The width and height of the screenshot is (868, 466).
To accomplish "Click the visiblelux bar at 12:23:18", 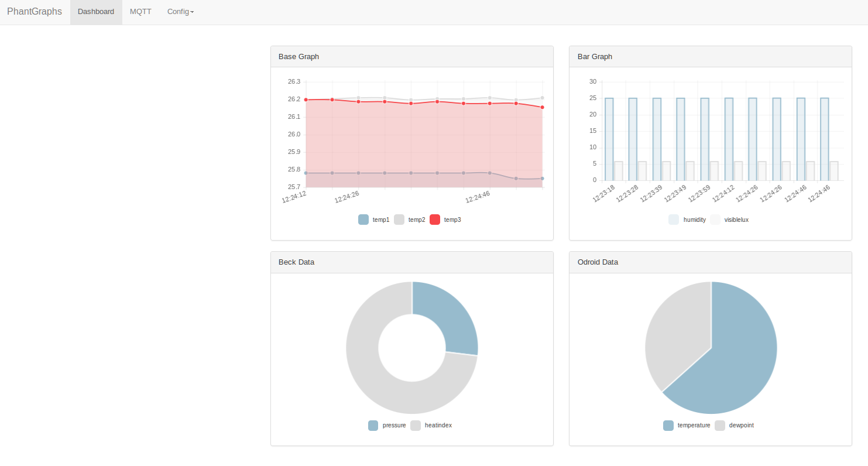I will [x=619, y=171].
